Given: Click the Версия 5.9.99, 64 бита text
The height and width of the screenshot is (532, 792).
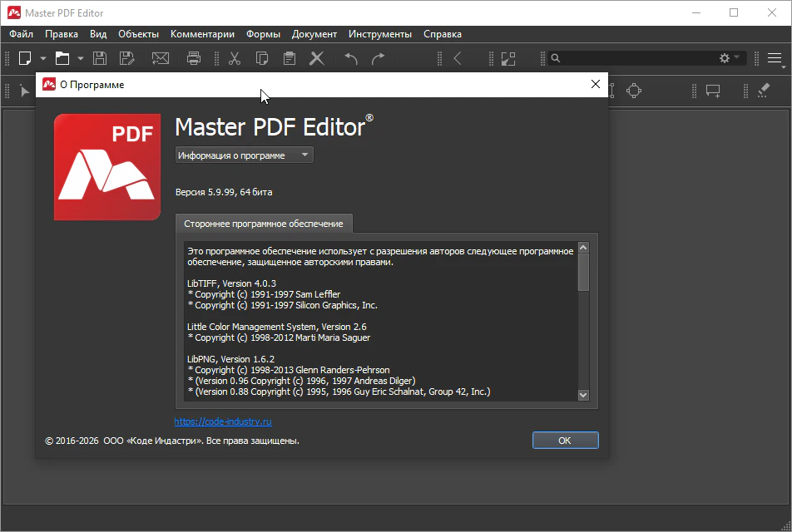Looking at the screenshot, I should point(224,192).
